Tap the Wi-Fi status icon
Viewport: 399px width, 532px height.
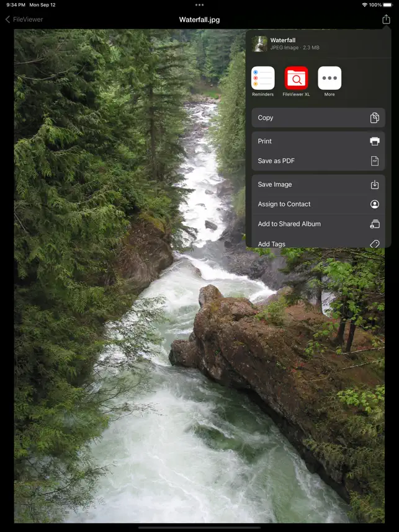364,5
